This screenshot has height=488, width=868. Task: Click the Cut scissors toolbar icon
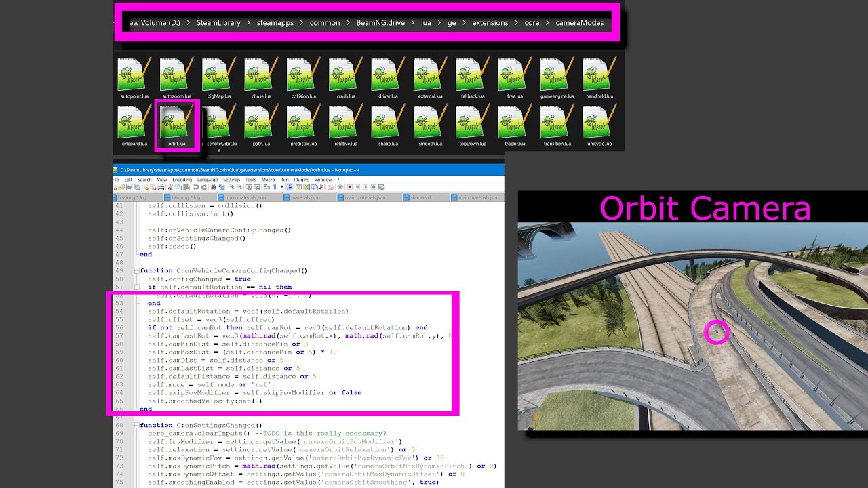pyautogui.click(x=170, y=187)
